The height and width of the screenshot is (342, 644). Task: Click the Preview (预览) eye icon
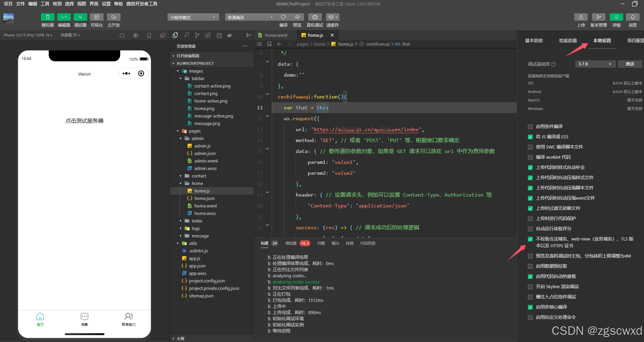(x=297, y=17)
